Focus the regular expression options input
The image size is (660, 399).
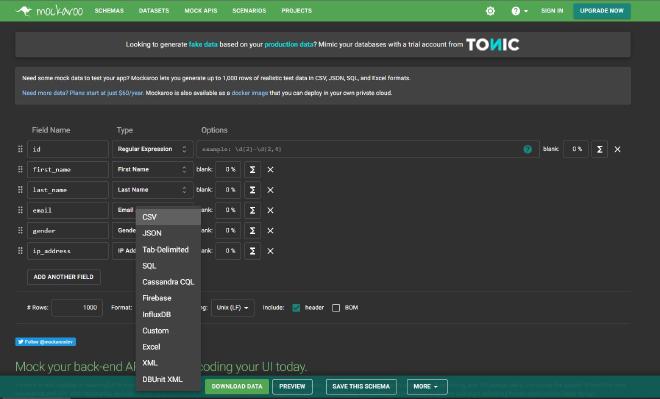367,149
